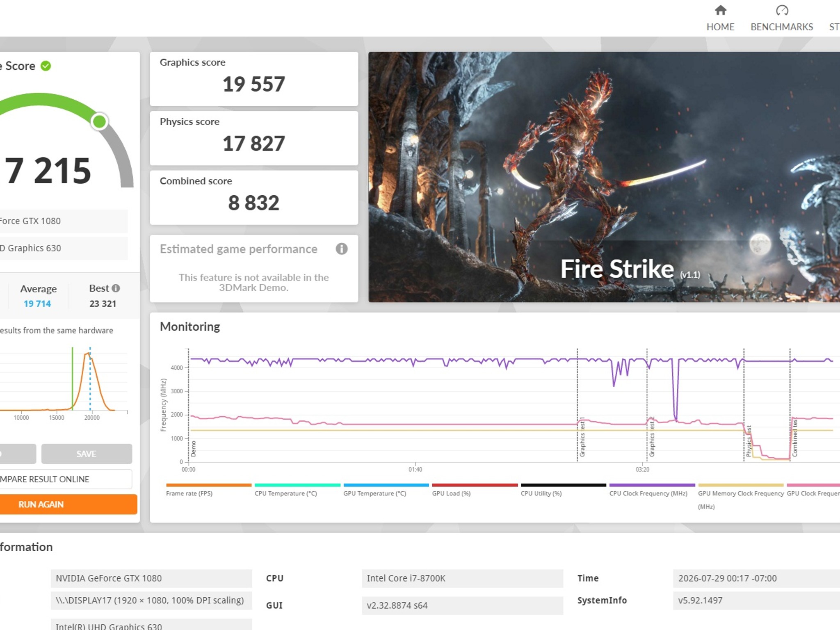
Task: Click the orange Frame rate color bar
Action: 209,485
